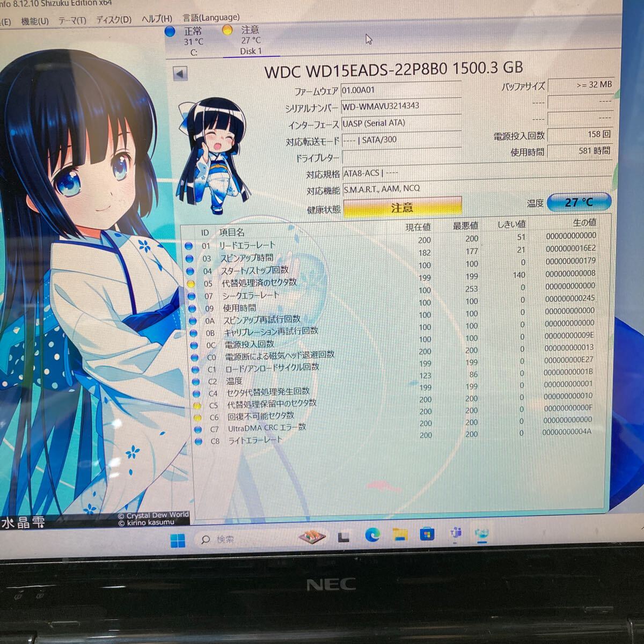The image size is (644, 644).
Task: Open File Explorer from the taskbar
Action: (x=400, y=535)
